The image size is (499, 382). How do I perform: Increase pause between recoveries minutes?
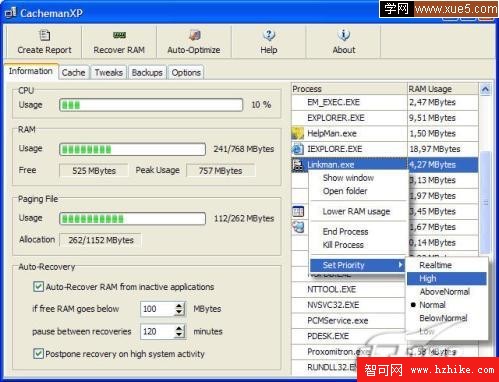(179, 328)
